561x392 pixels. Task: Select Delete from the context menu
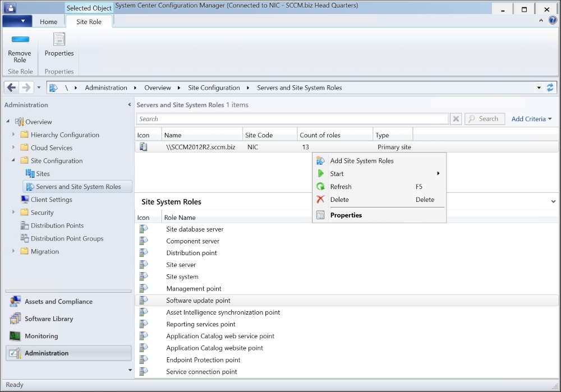(x=339, y=200)
